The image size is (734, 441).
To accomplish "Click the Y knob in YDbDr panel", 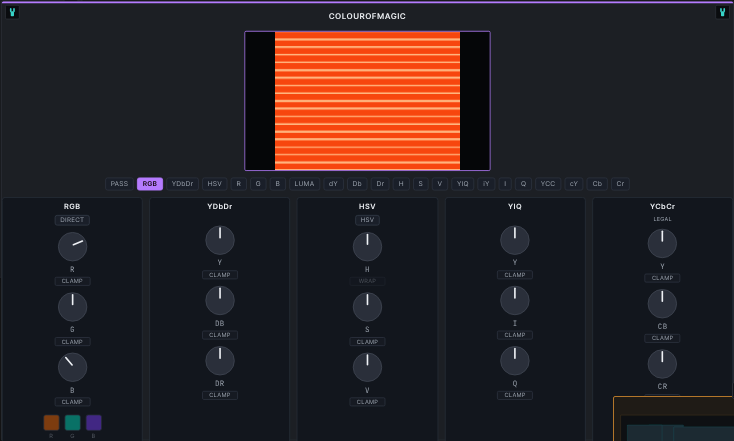I will click(x=220, y=240).
